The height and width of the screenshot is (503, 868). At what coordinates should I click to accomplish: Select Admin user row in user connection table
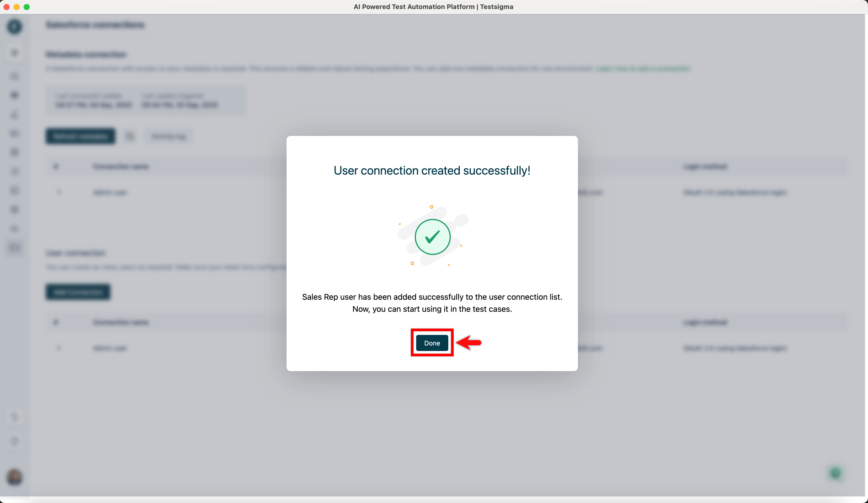pos(110,348)
